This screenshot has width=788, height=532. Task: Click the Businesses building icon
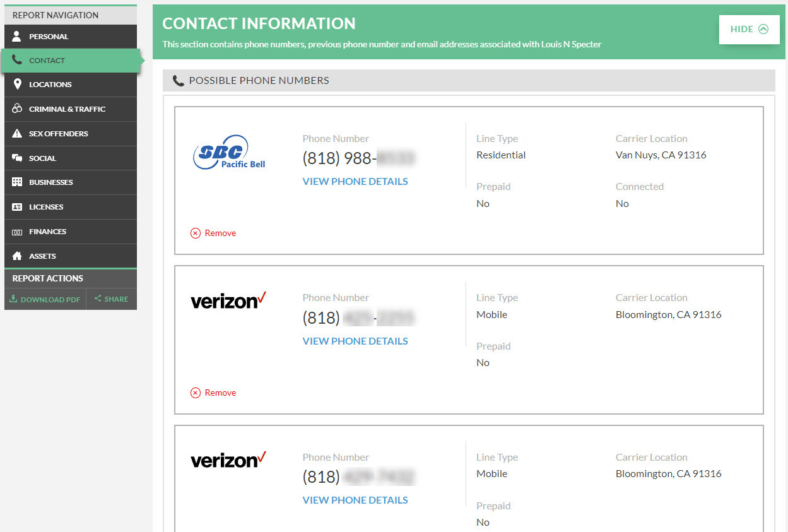tap(17, 182)
